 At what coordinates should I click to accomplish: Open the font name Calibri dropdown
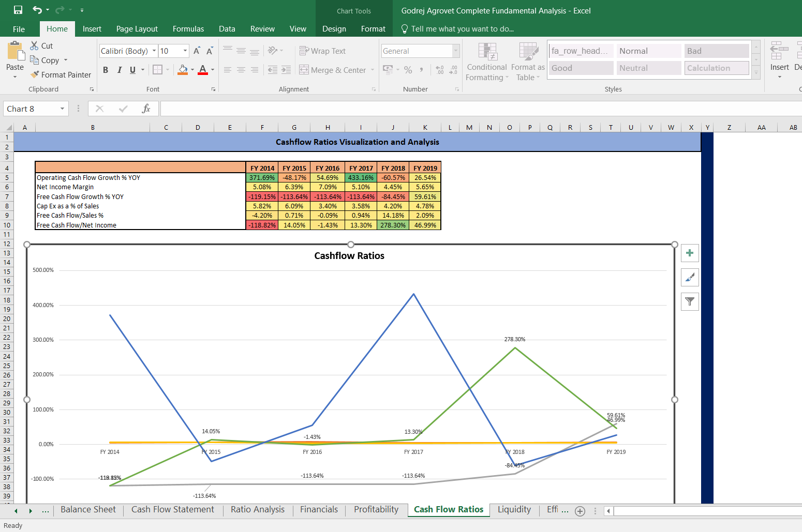(x=154, y=51)
